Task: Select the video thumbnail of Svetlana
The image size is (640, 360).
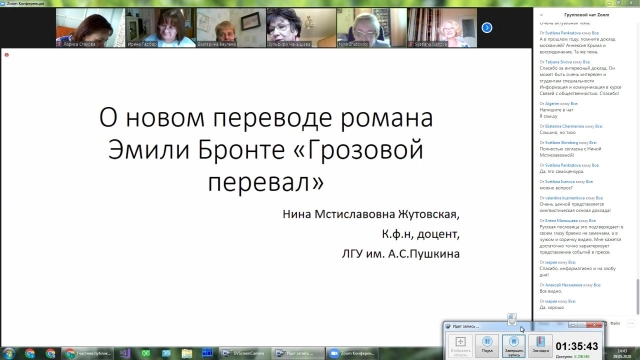Action: [x=442, y=28]
